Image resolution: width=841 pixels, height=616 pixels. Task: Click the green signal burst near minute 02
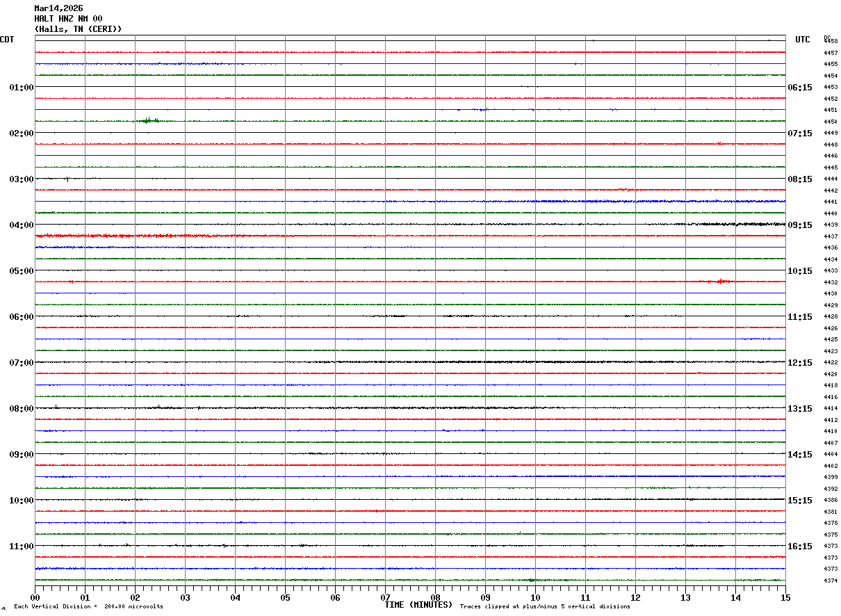(148, 120)
